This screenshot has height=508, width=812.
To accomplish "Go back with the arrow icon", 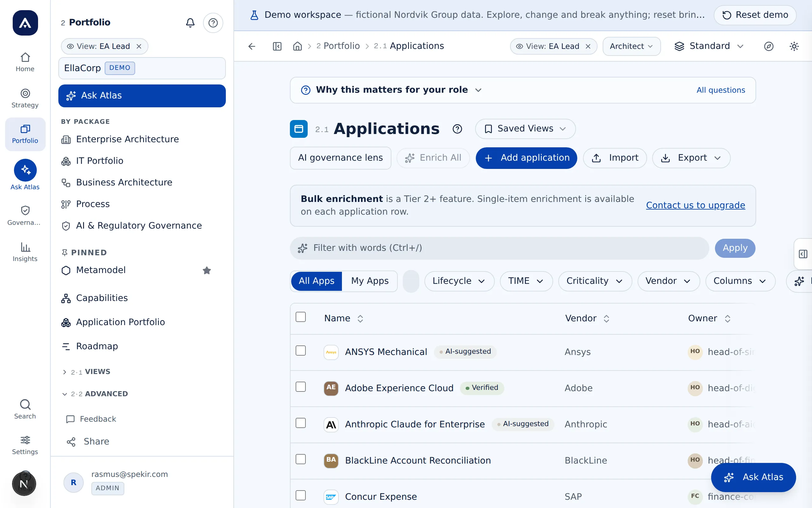I will click(x=252, y=46).
